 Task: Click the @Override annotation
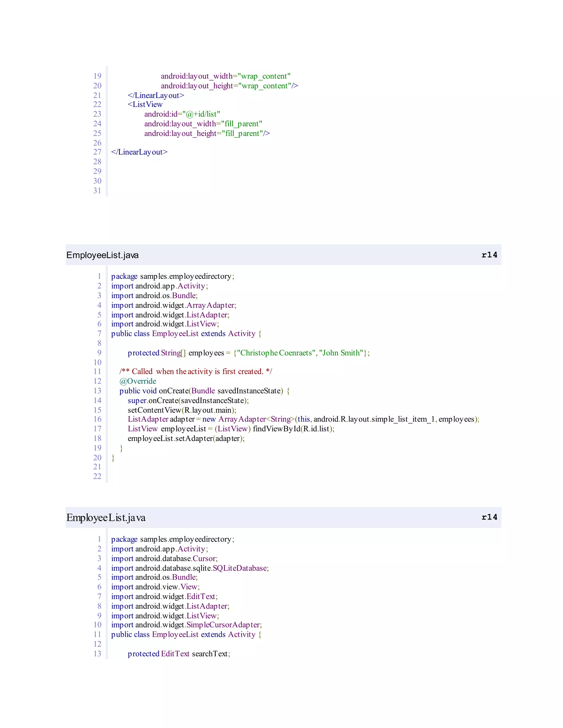coord(137,381)
